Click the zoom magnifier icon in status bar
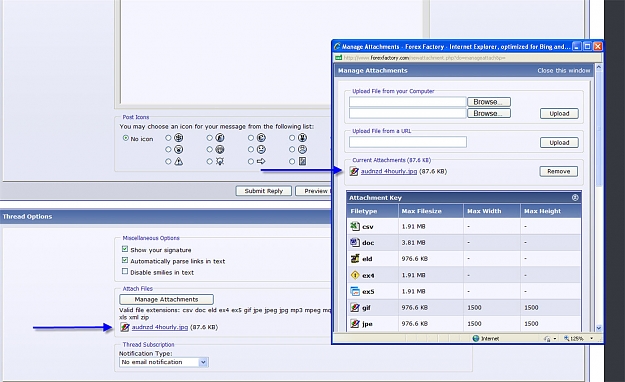The image size is (625, 382). [x=566, y=338]
